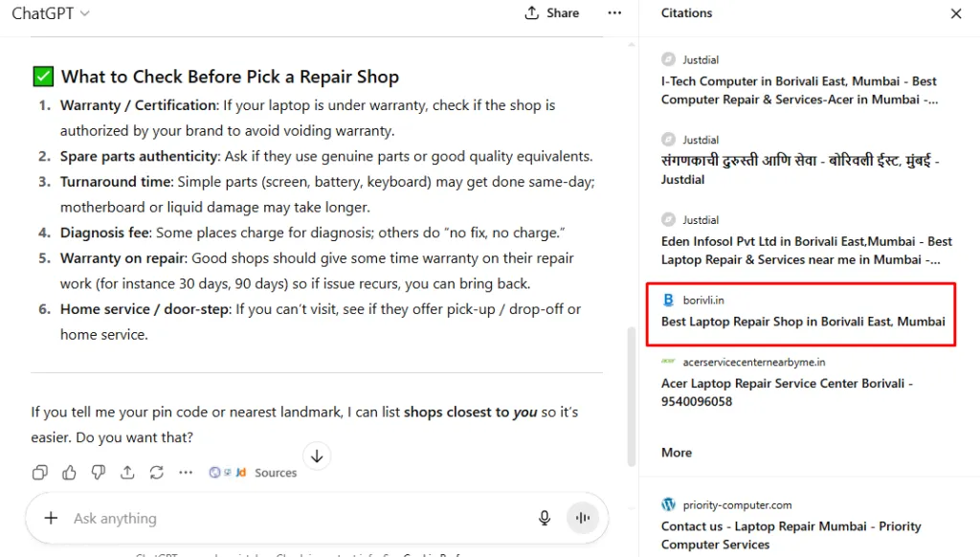Close the Citations panel
Viewport: 980px width, 557px height.
tap(955, 13)
